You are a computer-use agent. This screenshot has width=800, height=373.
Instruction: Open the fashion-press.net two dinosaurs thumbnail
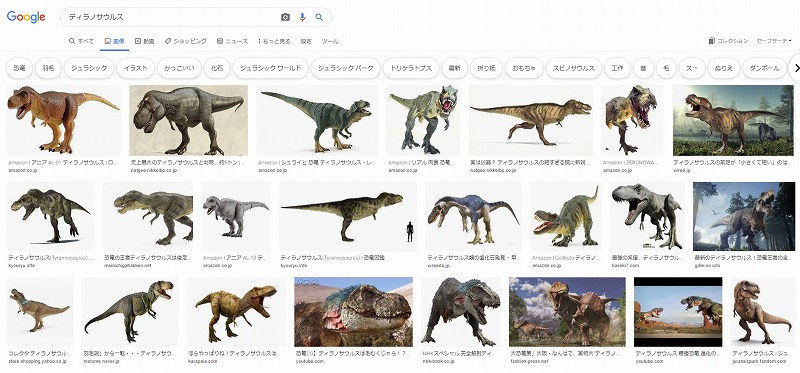[567, 312]
